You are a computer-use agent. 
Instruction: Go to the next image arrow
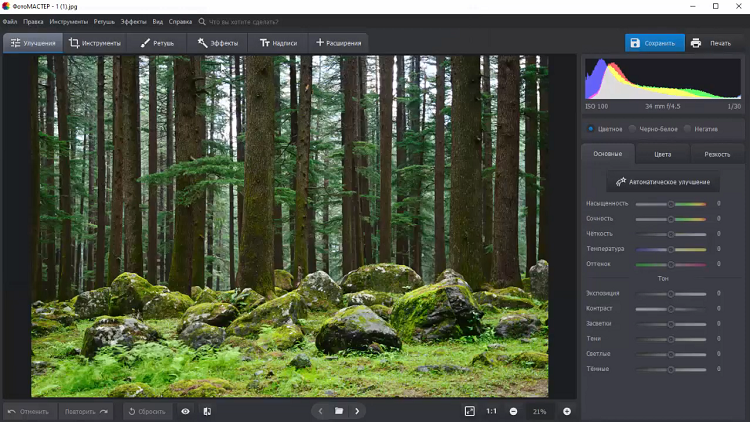[x=357, y=411]
